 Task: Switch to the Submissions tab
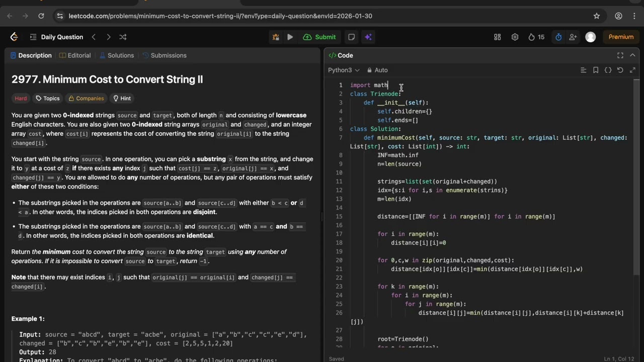click(165, 55)
